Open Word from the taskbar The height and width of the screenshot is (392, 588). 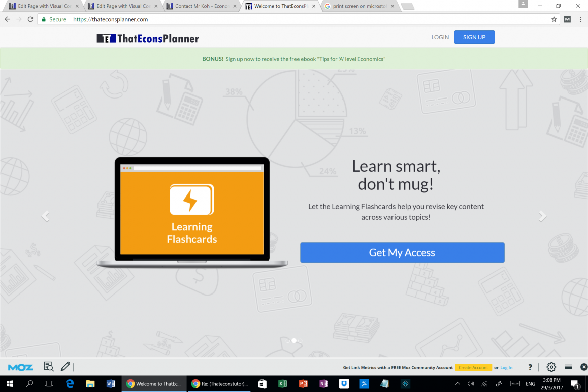(110, 384)
